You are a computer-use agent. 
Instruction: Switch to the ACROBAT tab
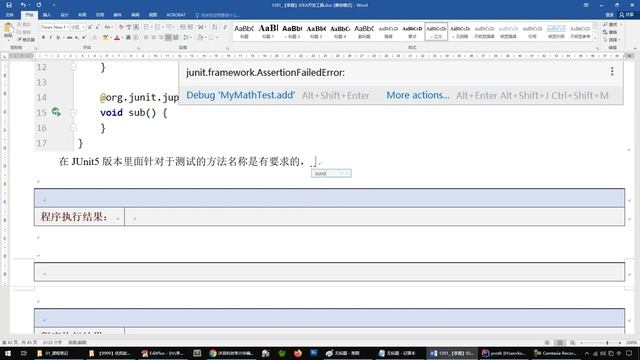pos(176,15)
